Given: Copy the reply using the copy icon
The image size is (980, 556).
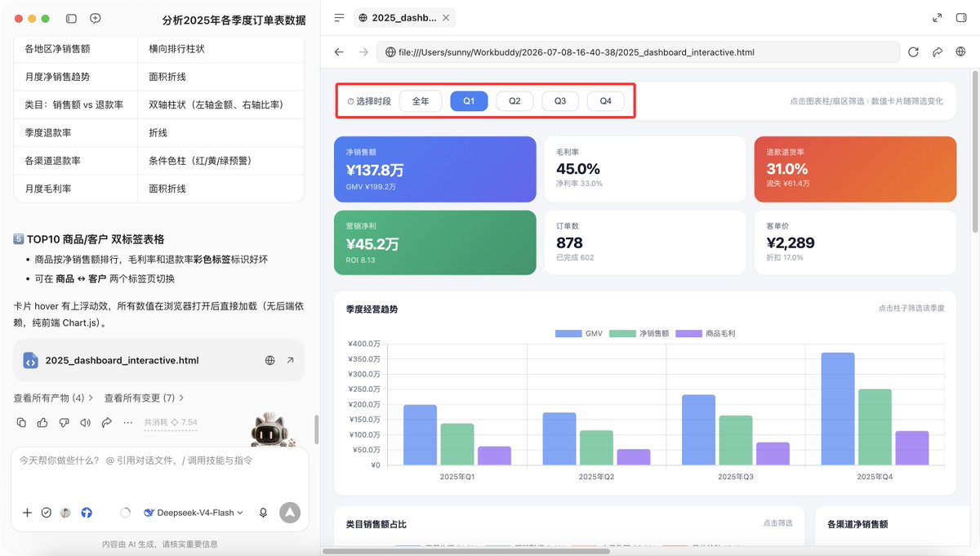Looking at the screenshot, I should [21, 422].
